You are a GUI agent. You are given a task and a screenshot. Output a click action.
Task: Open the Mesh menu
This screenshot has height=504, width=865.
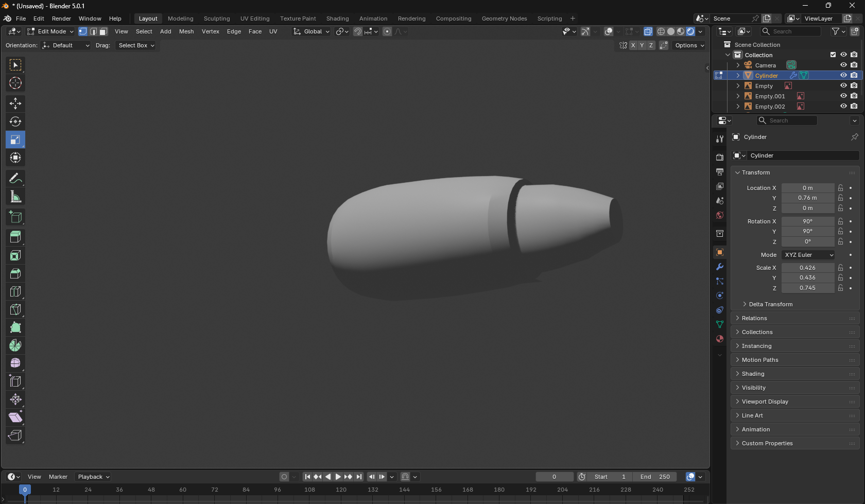point(186,31)
